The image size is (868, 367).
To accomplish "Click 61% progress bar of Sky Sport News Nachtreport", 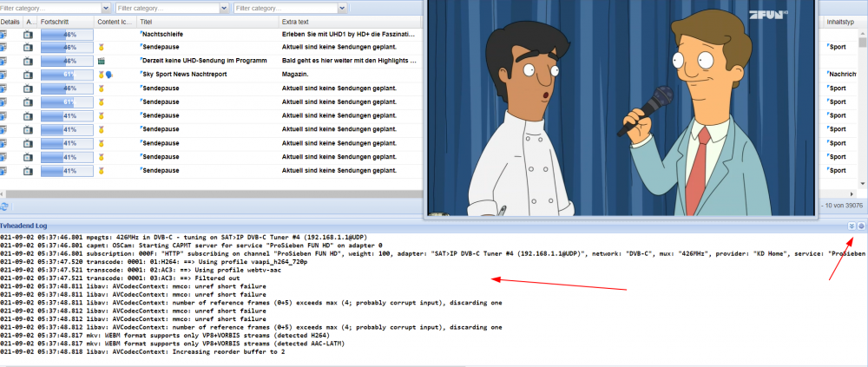I will pos(67,75).
